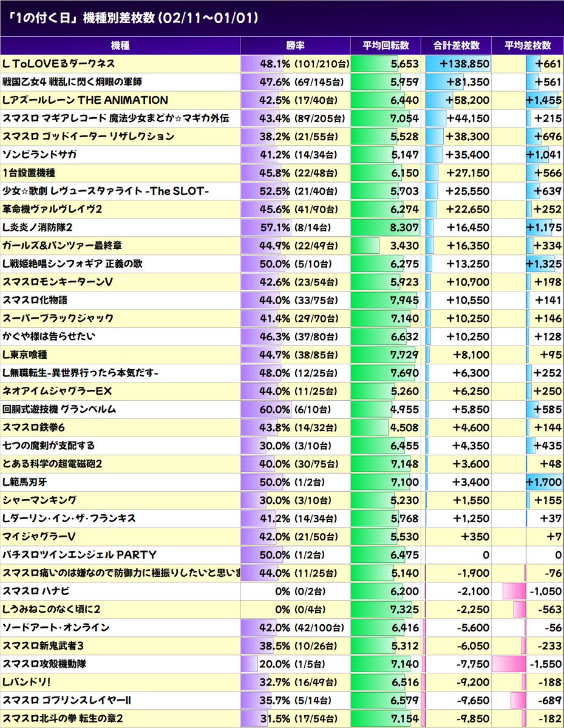Select Lうみねこのなく頃に2 machine name
The height and width of the screenshot is (728, 564).
(x=51, y=610)
